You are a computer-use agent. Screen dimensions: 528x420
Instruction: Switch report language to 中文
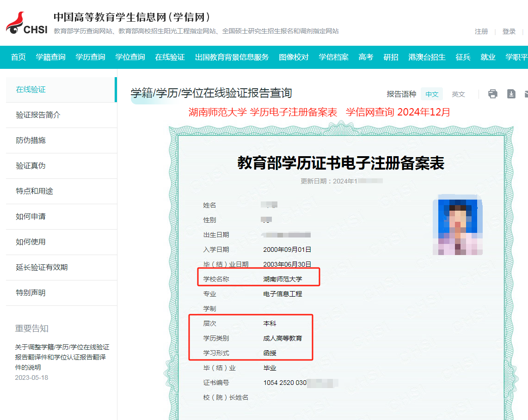[432, 94]
